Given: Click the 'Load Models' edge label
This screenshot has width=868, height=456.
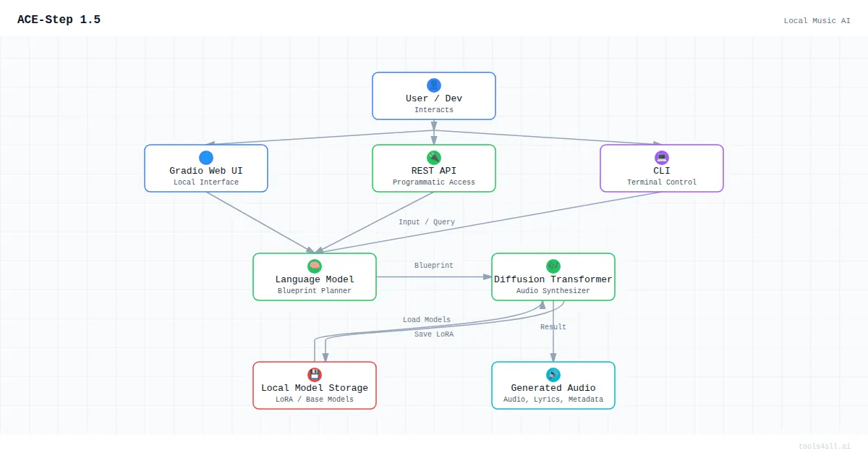Looking at the screenshot, I should coord(427,320).
